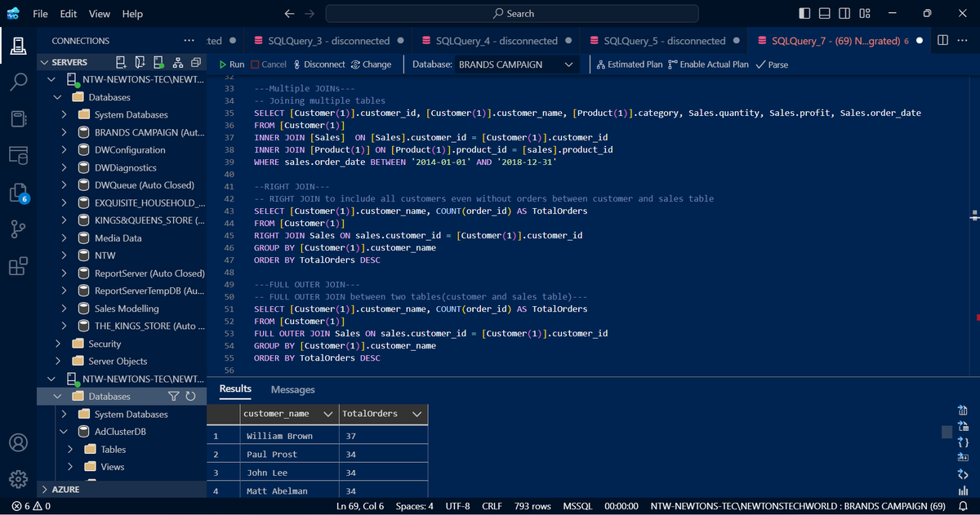Toggle primary side bar visibility
Image resolution: width=980 pixels, height=515 pixels.
[x=804, y=14]
